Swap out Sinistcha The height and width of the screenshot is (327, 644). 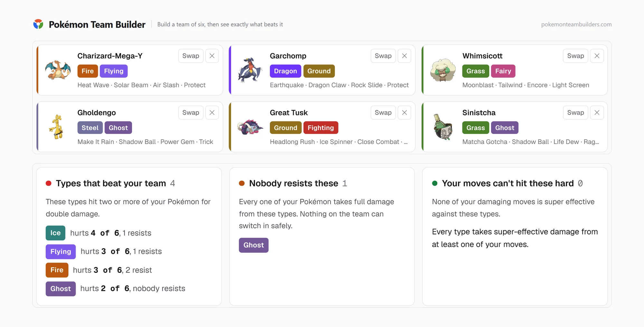click(x=576, y=112)
